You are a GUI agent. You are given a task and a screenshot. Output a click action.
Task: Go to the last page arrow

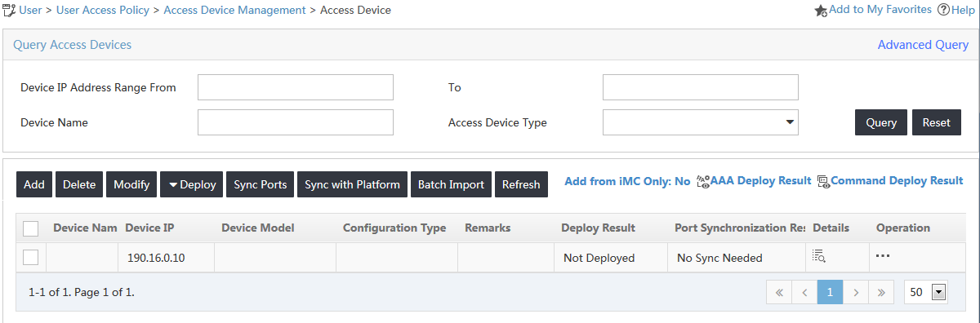(880, 292)
